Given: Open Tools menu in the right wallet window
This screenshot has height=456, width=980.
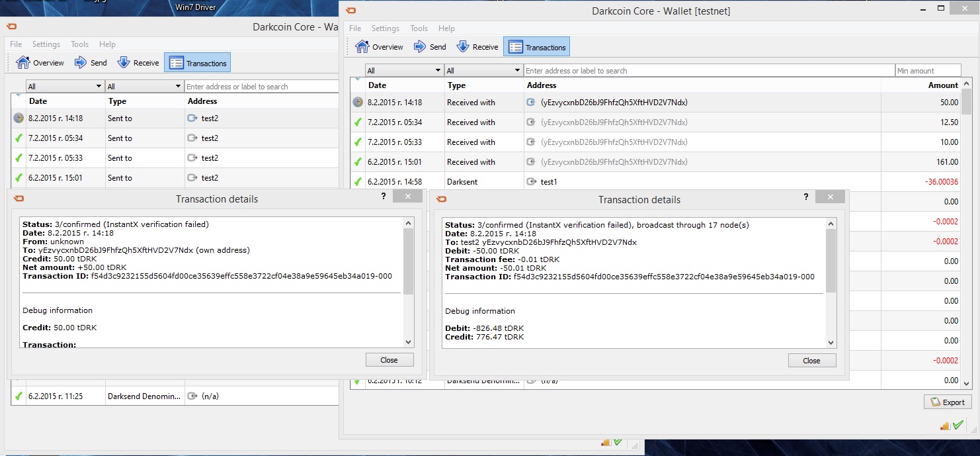Looking at the screenshot, I should tap(419, 28).
